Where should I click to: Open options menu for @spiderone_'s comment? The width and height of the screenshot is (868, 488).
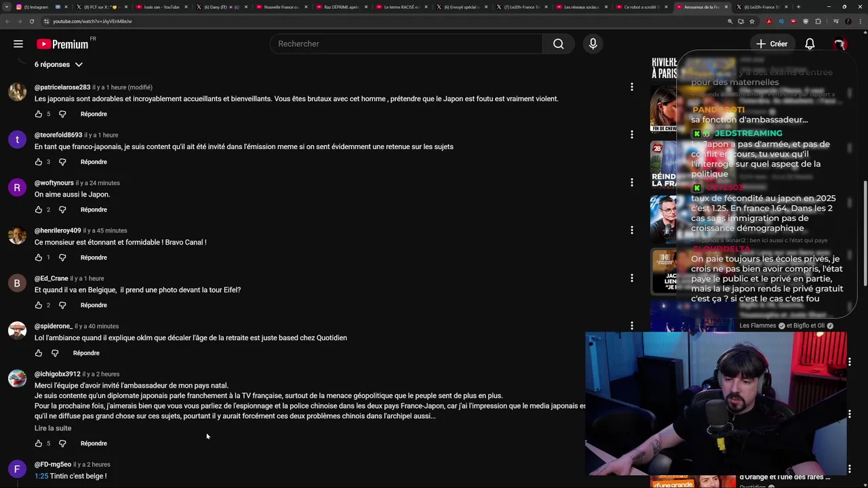(x=631, y=326)
